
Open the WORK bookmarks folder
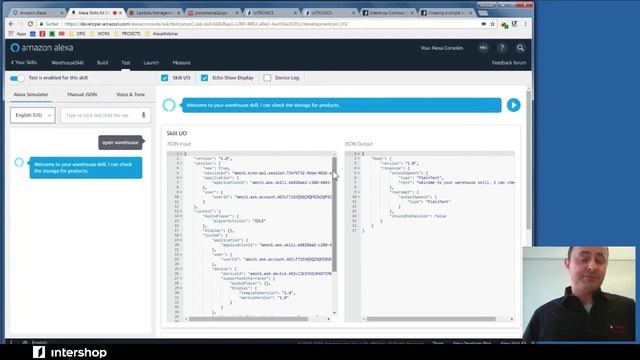click(100, 34)
